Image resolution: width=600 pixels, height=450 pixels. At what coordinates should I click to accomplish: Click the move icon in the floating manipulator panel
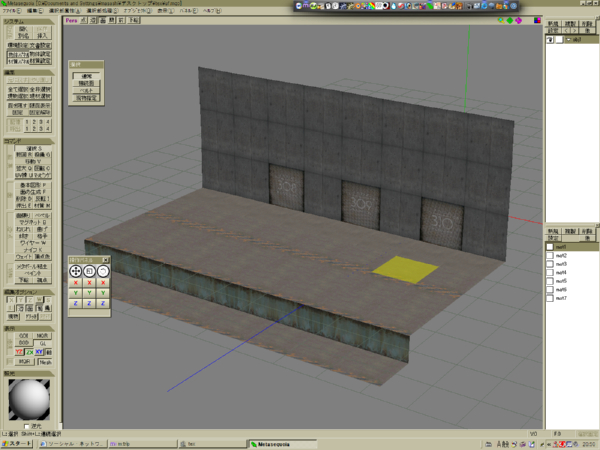[74, 271]
